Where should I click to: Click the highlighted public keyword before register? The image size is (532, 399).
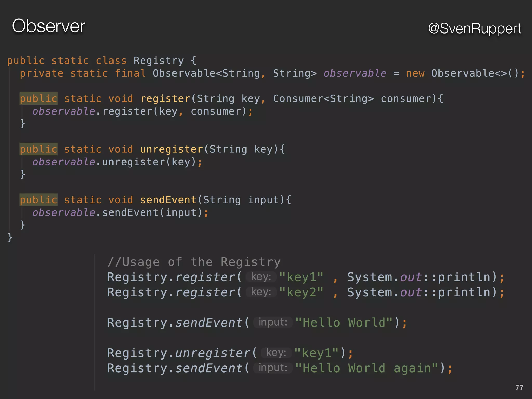pyautogui.click(x=38, y=98)
